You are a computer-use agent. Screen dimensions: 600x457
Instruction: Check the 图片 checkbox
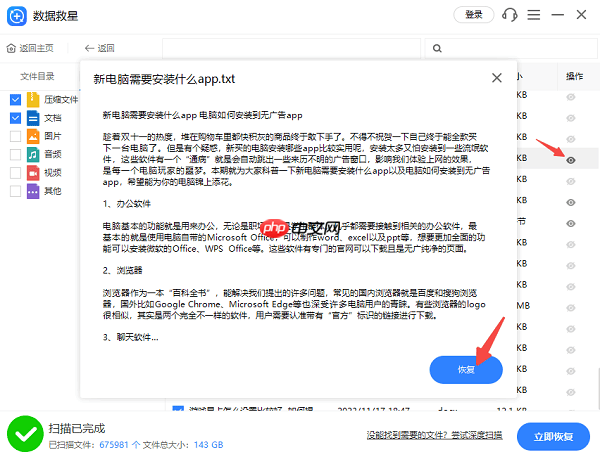[15, 136]
